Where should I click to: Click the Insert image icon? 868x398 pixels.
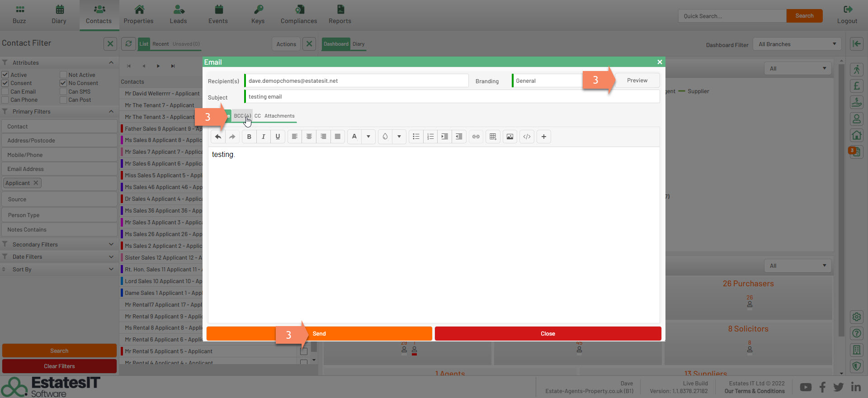pyautogui.click(x=510, y=137)
